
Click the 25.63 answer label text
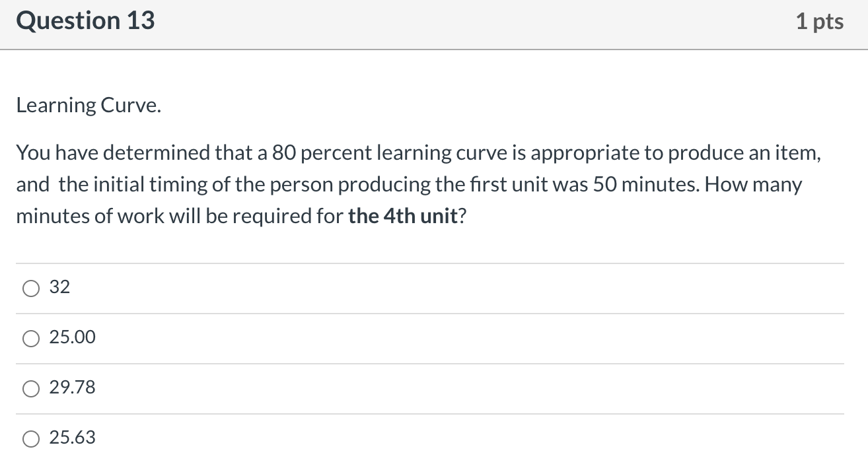coord(73,437)
